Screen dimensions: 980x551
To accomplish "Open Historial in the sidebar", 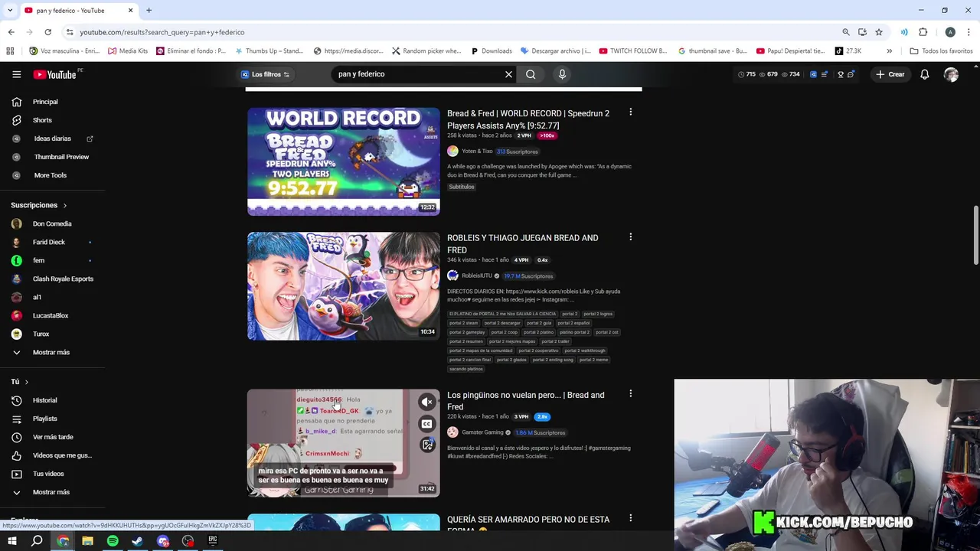I will [x=44, y=400].
